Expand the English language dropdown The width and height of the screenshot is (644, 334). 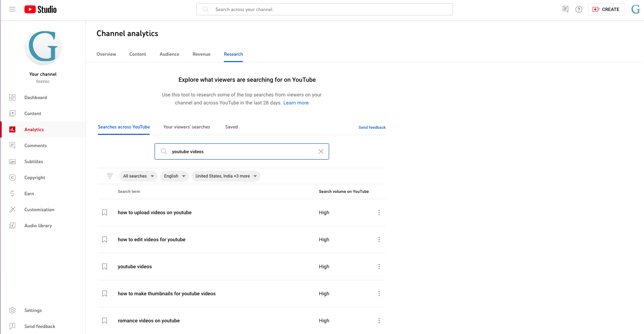tap(174, 176)
